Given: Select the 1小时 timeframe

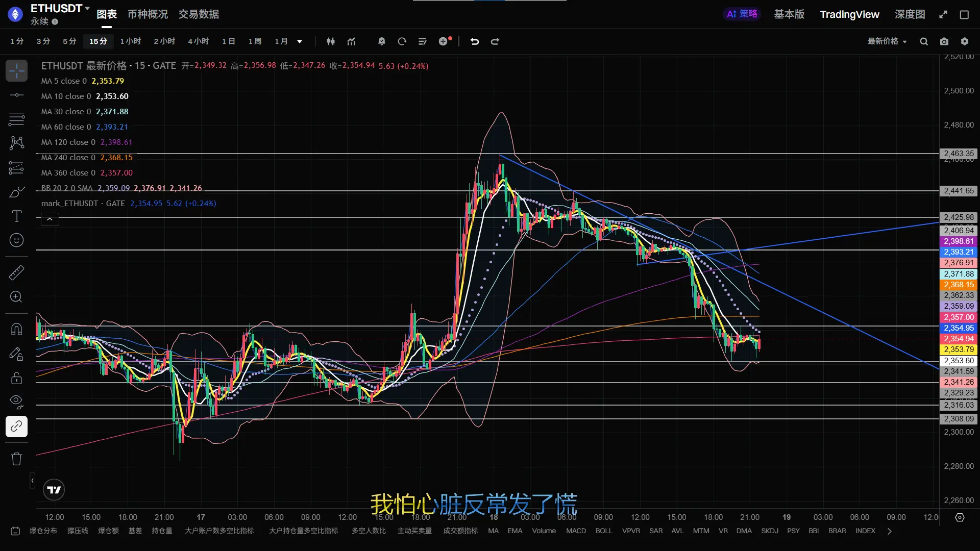Looking at the screenshot, I should click(x=130, y=41).
